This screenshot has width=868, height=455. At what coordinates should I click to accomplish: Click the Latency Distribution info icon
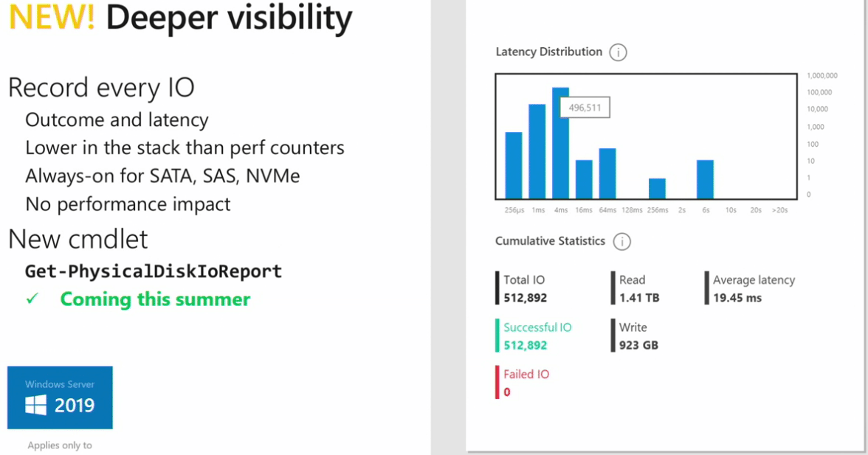[x=619, y=52]
